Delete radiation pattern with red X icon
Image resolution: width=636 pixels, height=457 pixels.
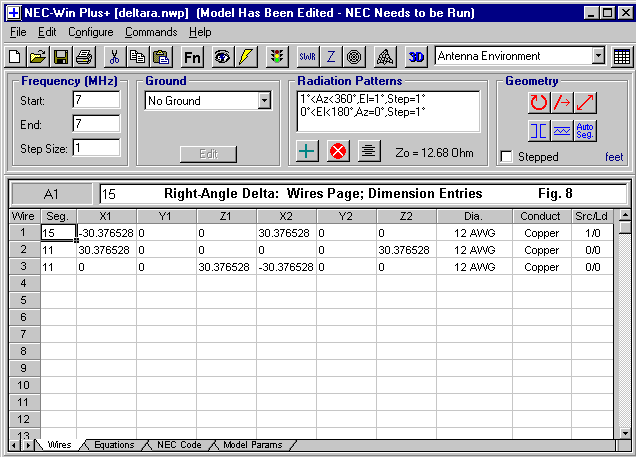click(x=338, y=151)
